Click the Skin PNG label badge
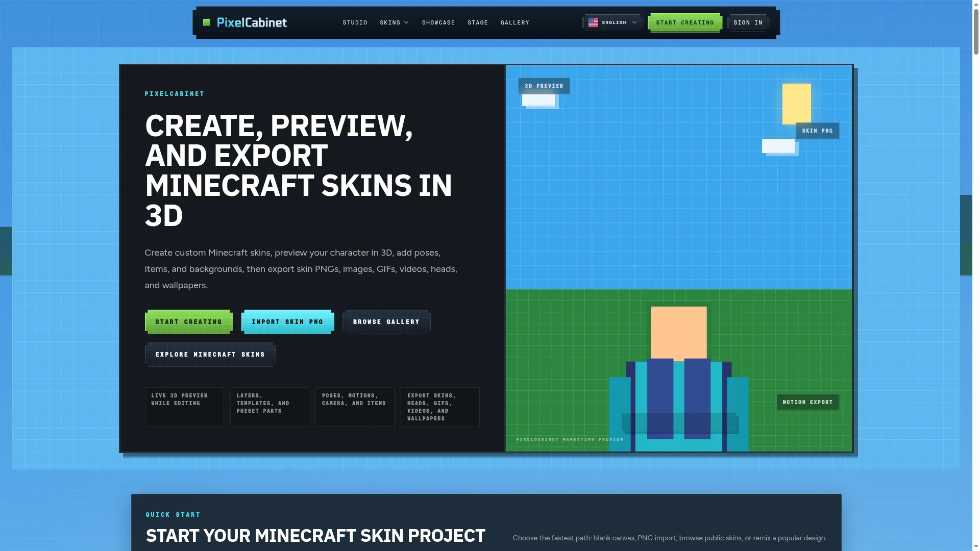The width and height of the screenshot is (980, 551). pos(817,131)
